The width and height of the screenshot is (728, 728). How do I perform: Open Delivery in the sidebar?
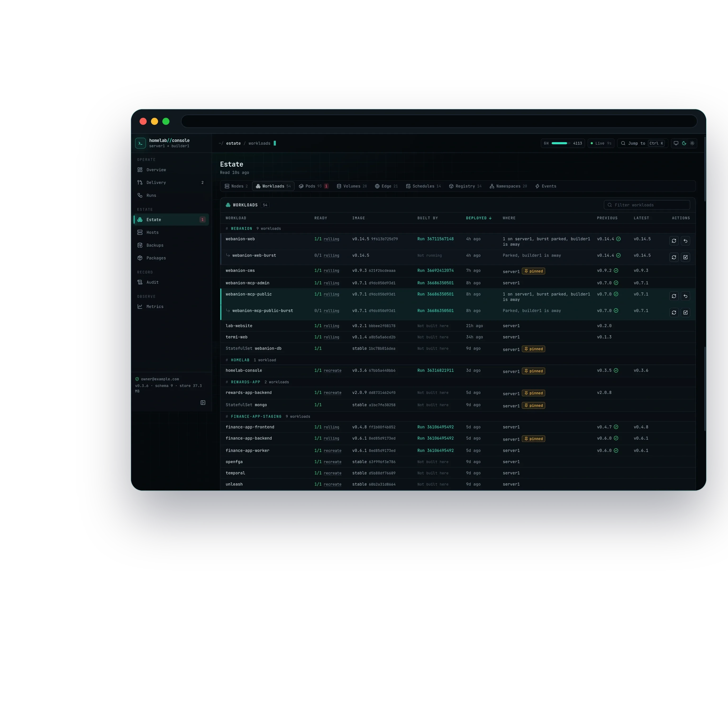(x=171, y=183)
